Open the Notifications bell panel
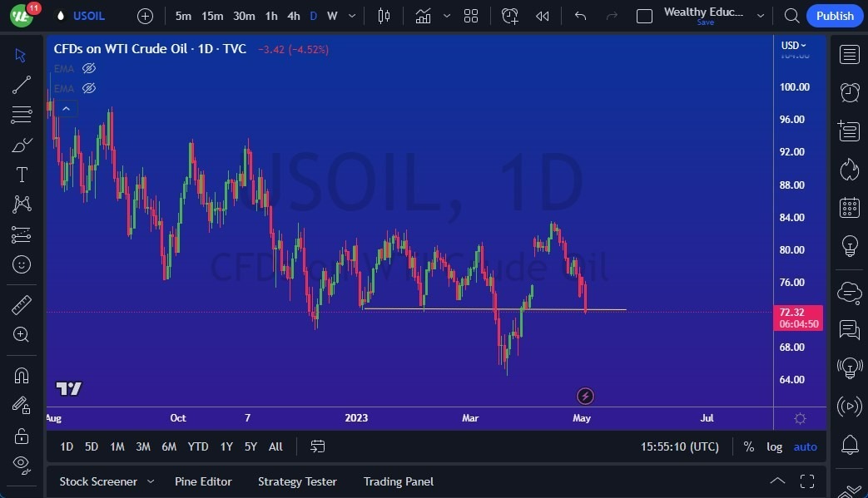868x498 pixels. point(849,446)
